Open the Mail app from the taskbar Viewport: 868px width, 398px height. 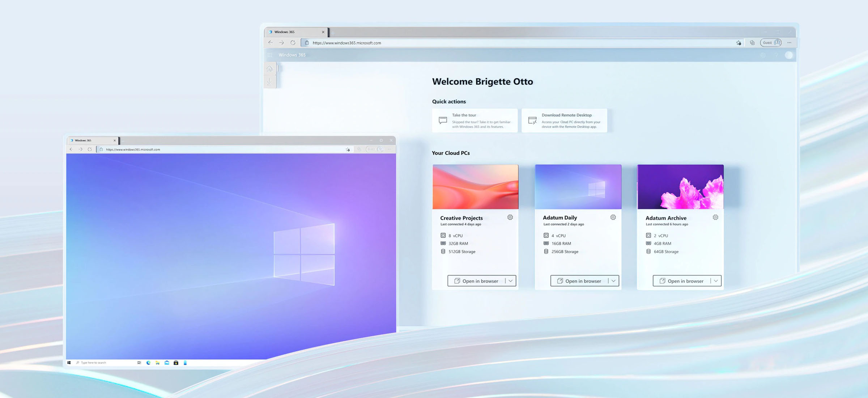pyautogui.click(x=167, y=363)
